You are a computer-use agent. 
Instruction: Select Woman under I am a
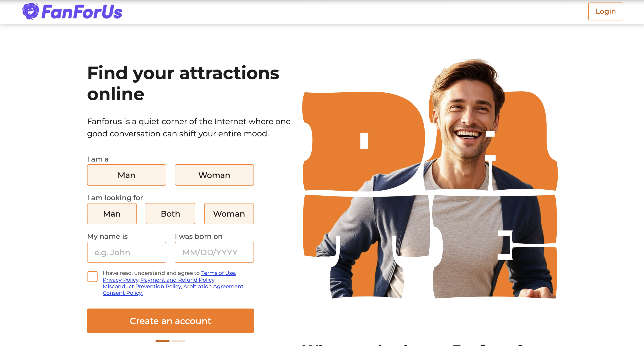pos(214,175)
